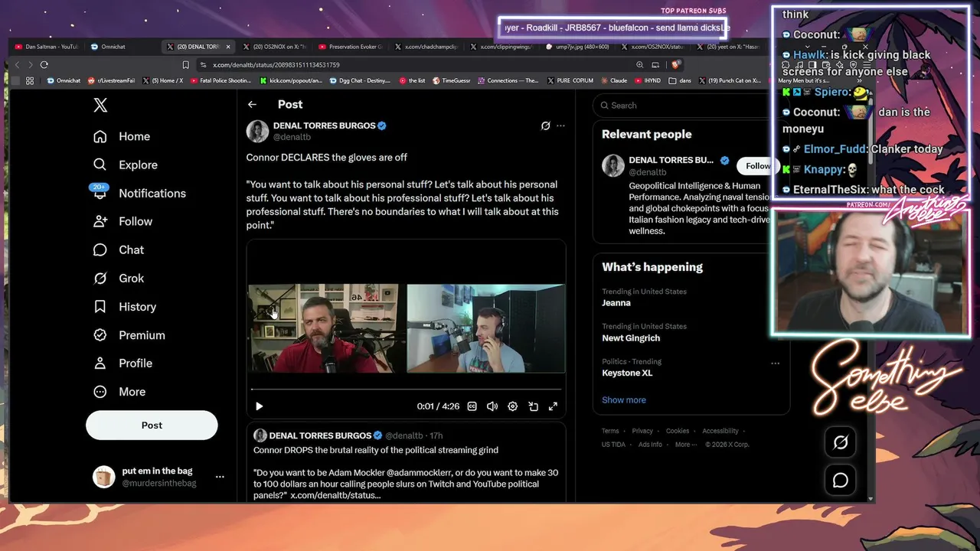The height and width of the screenshot is (551, 980).
Task: Open Notifications with 20+ badge
Action: click(139, 193)
